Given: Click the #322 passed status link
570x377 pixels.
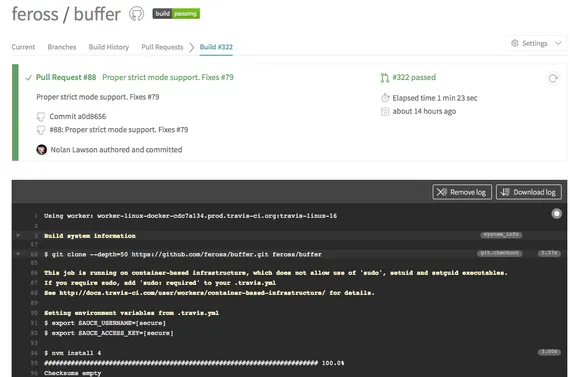Looking at the screenshot, I should pos(414,77).
